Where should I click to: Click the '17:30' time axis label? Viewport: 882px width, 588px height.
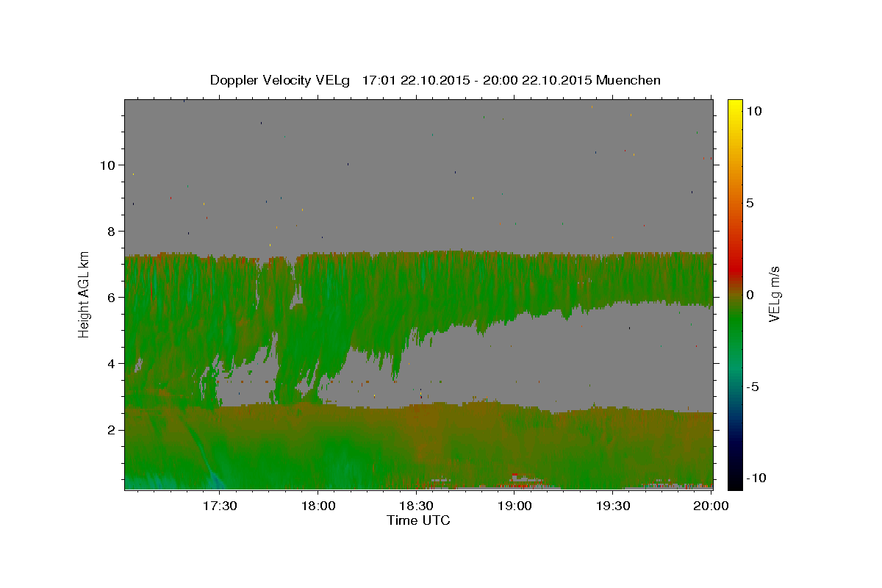point(219,506)
